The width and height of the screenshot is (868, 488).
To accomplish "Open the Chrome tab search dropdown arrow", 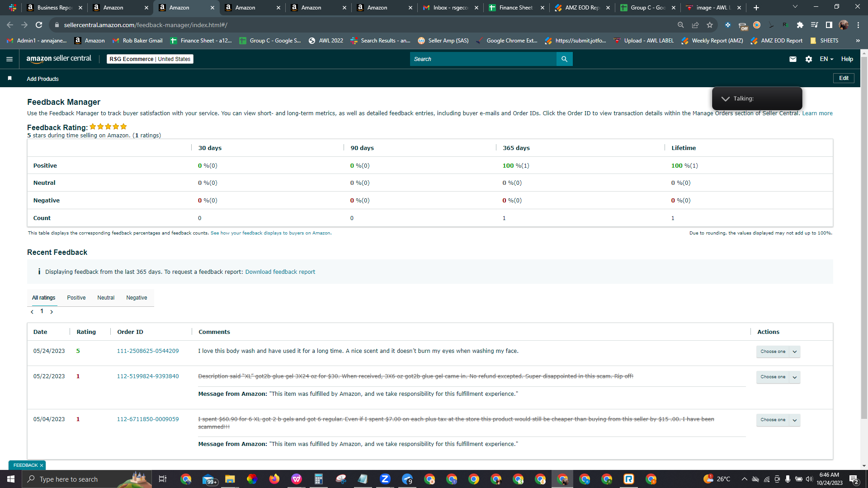I will coord(795,7).
